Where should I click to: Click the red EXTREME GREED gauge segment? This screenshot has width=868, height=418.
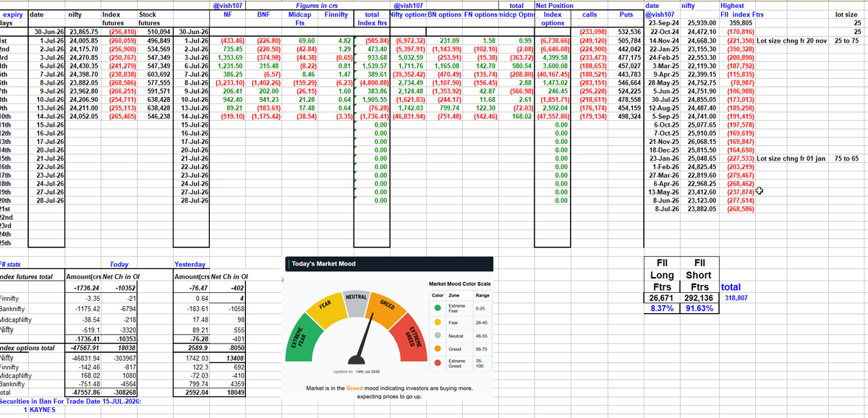(412, 338)
